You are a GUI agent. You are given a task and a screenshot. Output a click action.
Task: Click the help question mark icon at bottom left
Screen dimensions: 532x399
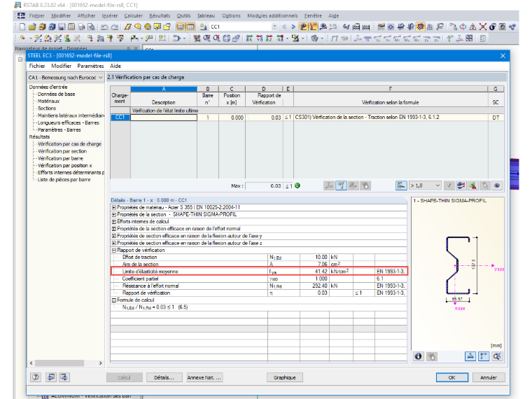tap(36, 377)
